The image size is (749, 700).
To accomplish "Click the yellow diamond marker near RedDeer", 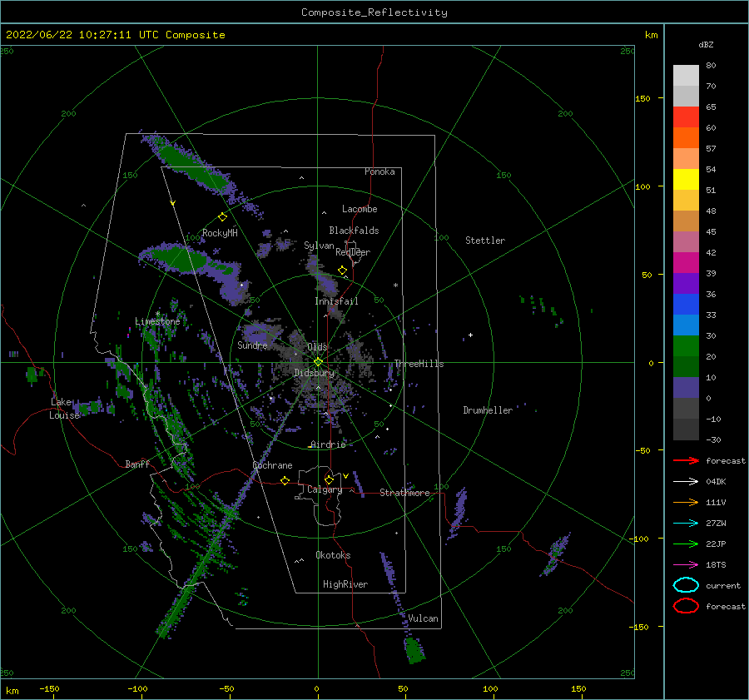I will click(342, 271).
